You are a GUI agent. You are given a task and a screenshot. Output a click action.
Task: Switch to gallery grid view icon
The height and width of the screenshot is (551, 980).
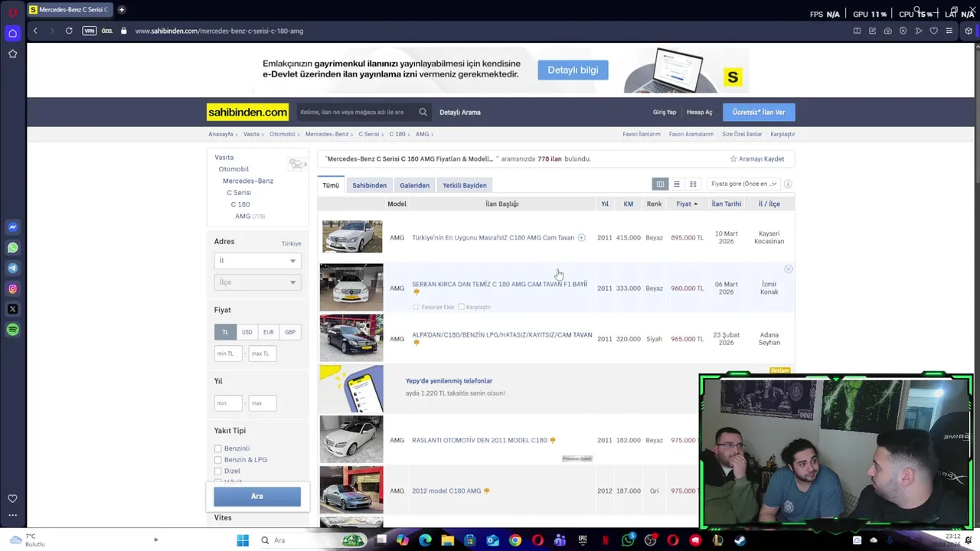tap(693, 184)
